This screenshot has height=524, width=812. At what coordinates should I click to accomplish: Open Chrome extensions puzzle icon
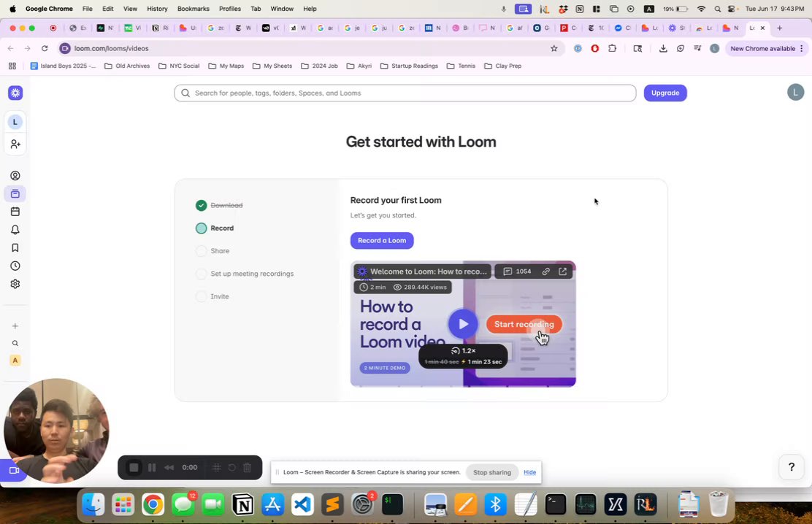pos(612,48)
